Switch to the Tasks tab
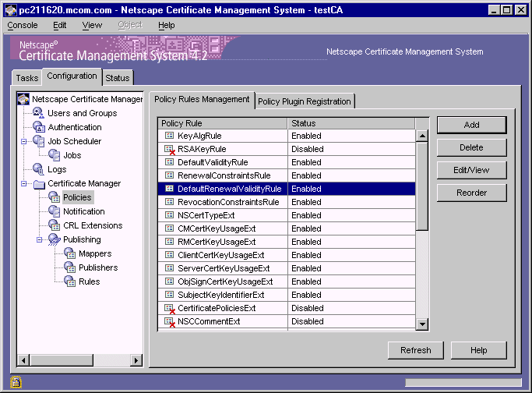 click(x=27, y=78)
